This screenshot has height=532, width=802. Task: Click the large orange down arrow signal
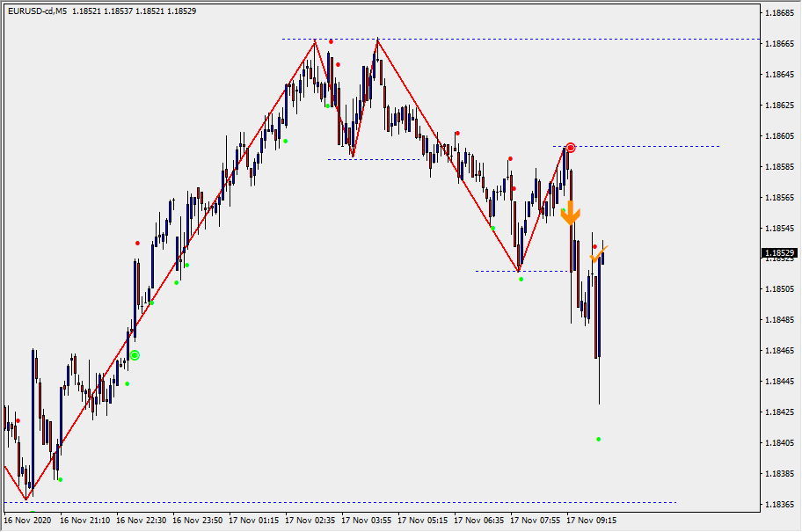[570, 213]
